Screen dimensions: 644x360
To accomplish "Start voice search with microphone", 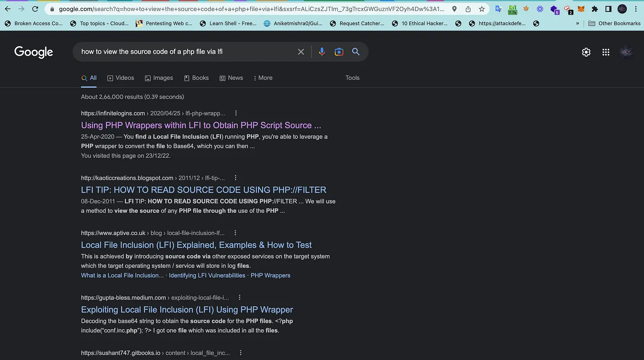I will [x=322, y=52].
